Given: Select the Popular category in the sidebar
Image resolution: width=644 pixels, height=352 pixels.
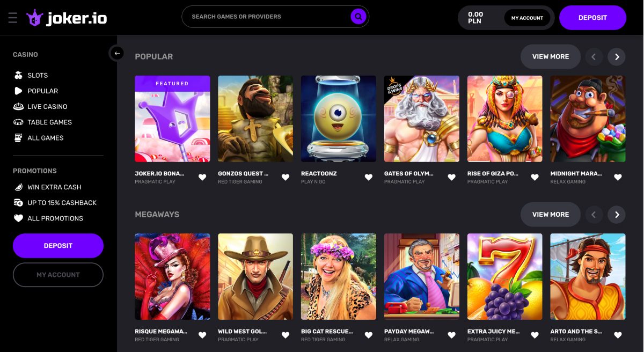Looking at the screenshot, I should point(43,91).
